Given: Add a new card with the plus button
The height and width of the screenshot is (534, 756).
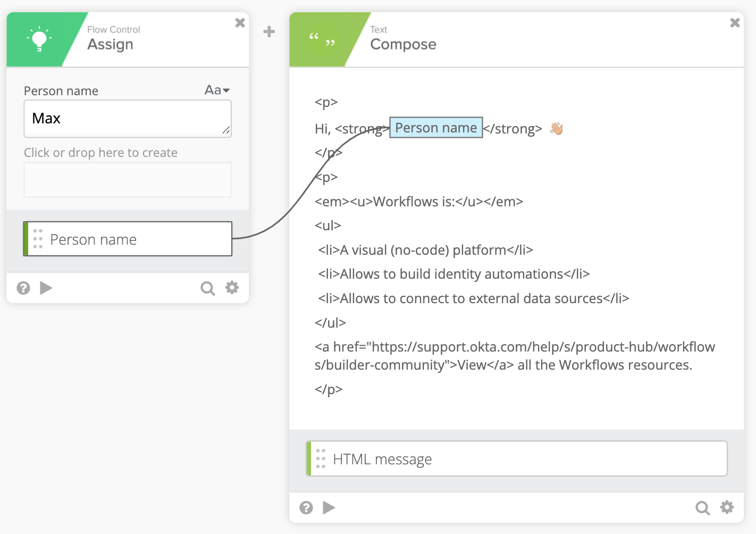Looking at the screenshot, I should pos(268,32).
